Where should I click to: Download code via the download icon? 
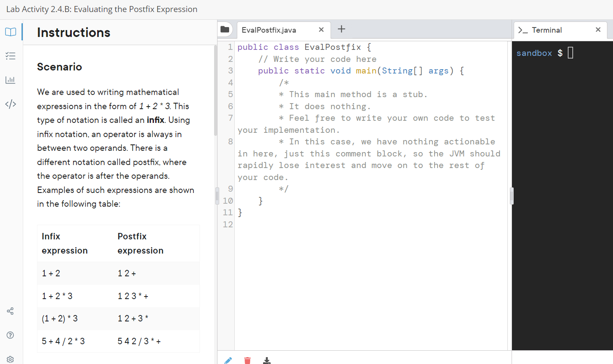tap(267, 361)
